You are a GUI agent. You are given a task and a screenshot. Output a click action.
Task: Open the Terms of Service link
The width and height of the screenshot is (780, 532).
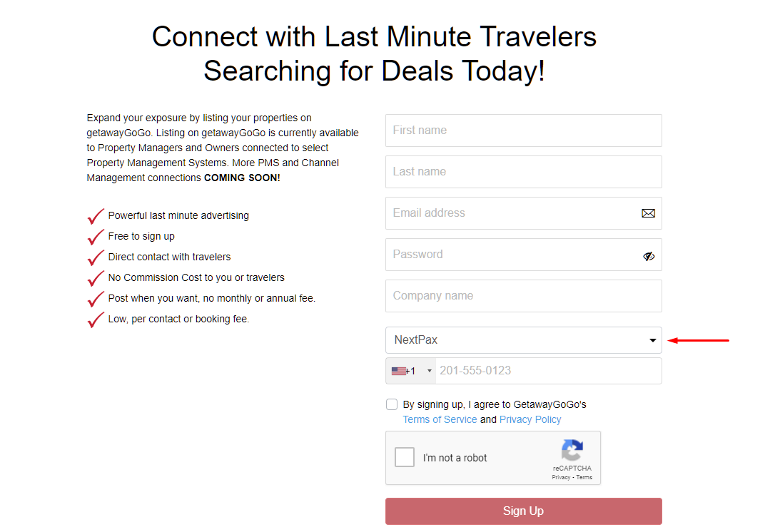pos(440,419)
